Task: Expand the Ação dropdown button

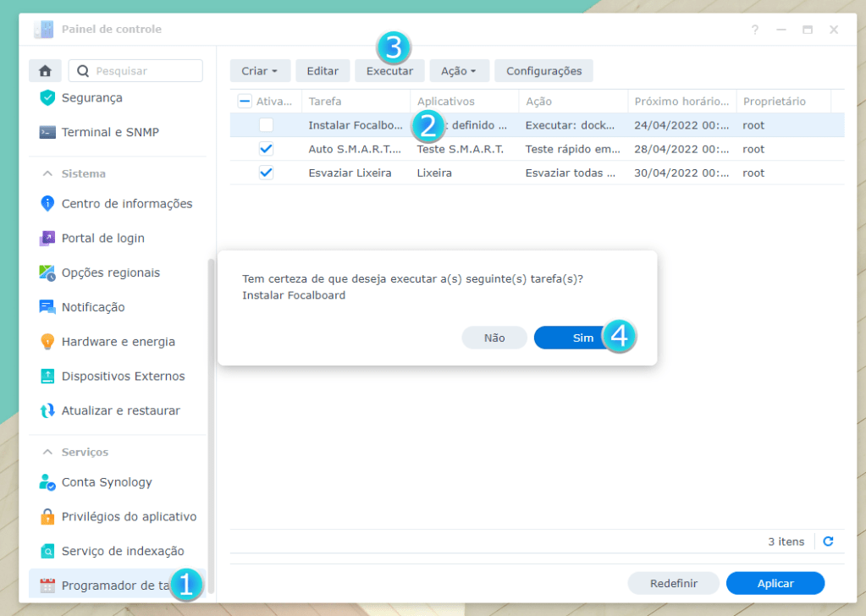Action: (x=459, y=71)
